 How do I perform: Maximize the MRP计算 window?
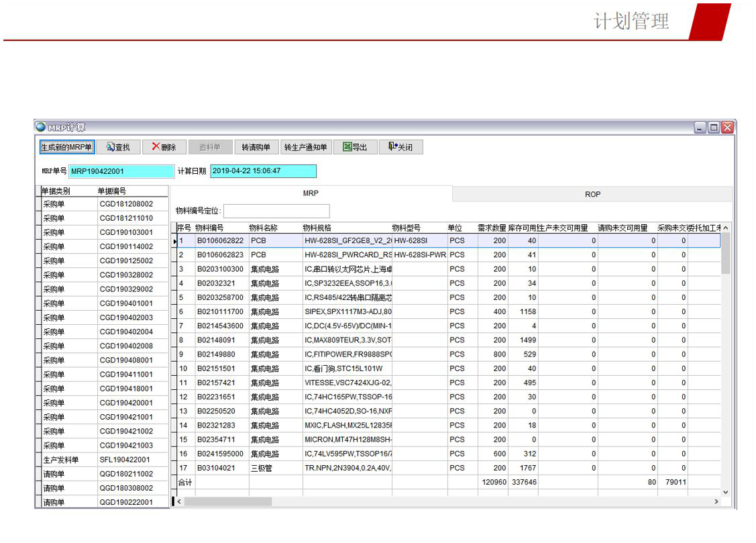point(714,128)
